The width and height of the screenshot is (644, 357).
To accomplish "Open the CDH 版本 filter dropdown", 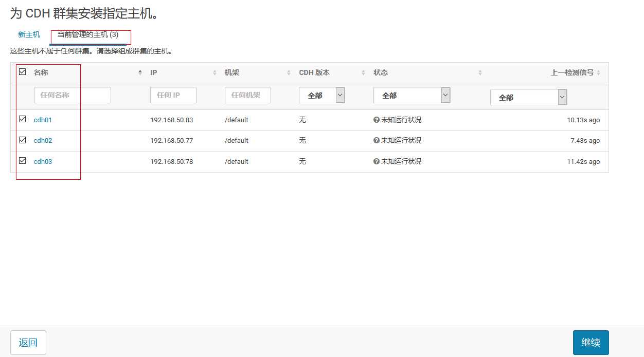I will (322, 95).
